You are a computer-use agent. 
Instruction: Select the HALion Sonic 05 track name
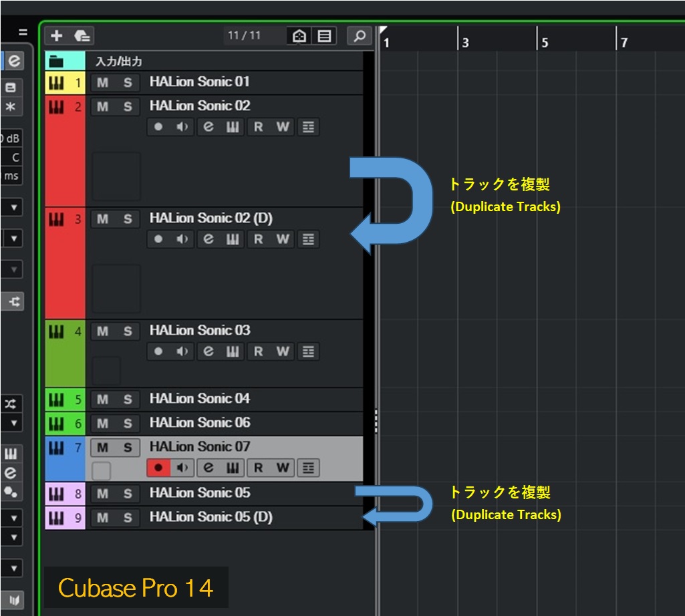click(200, 493)
